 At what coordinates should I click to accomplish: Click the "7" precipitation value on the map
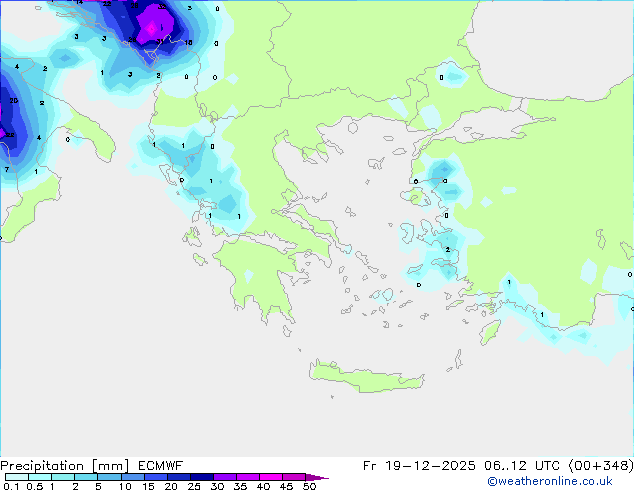pos(7,169)
